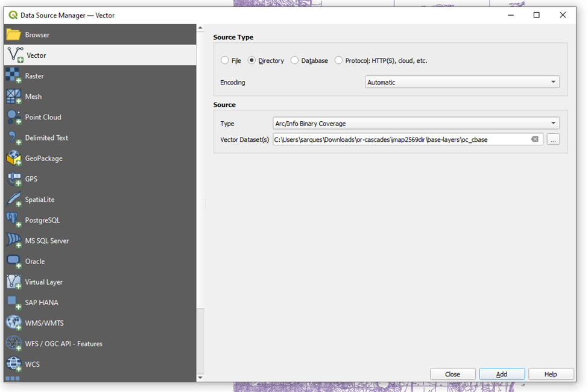
Task: Select the Raster checkerboard icon
Action: (13, 75)
